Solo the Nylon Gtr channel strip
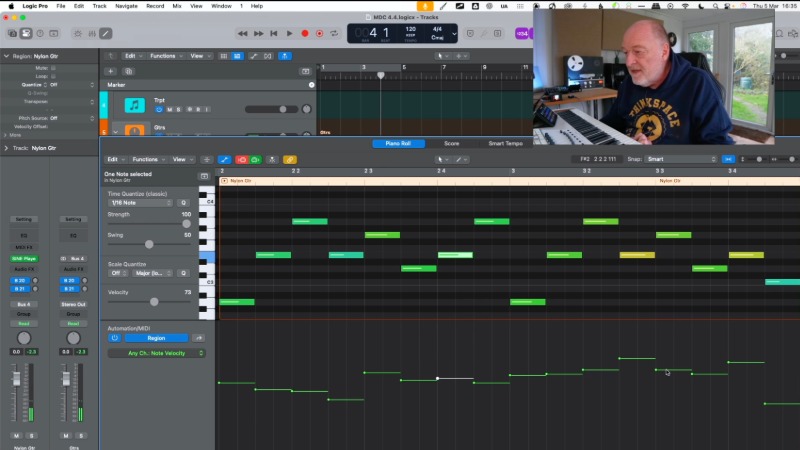The width and height of the screenshot is (800, 450). click(x=32, y=436)
